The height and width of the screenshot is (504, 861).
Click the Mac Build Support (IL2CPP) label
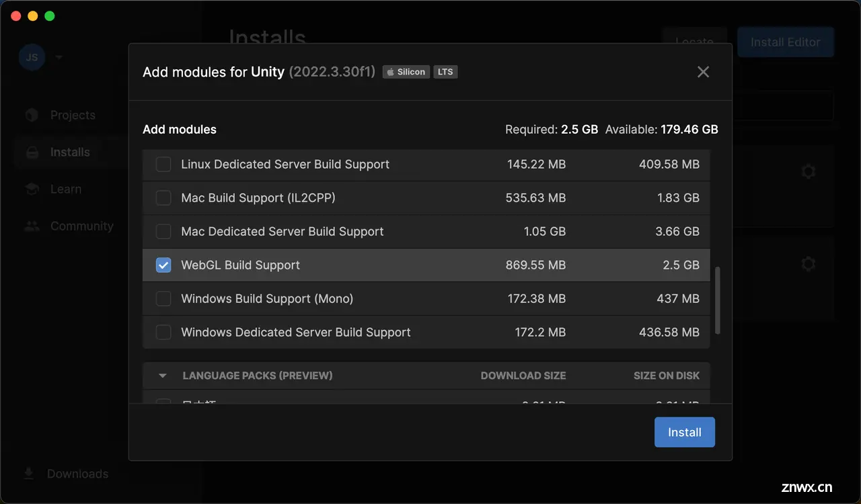pos(258,198)
